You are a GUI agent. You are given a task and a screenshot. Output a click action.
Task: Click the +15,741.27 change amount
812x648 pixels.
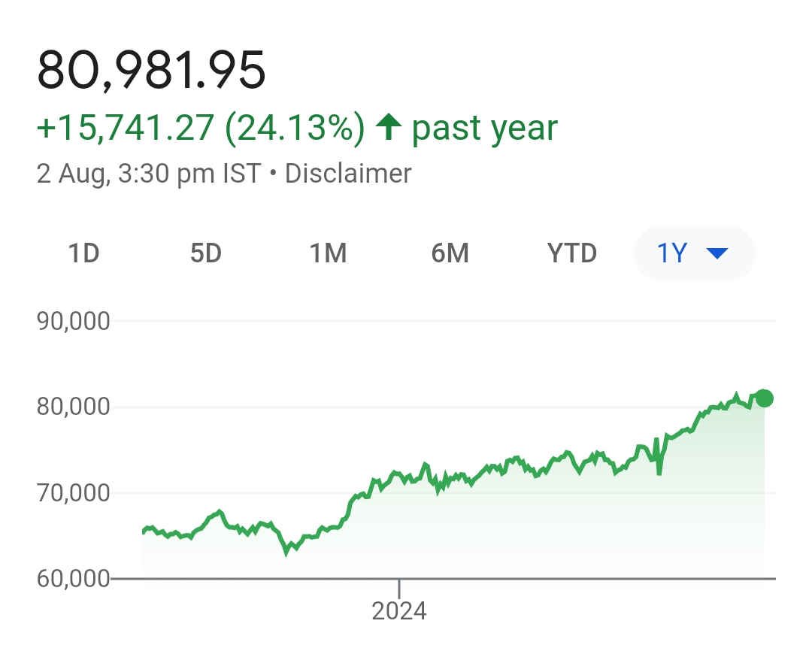(125, 128)
